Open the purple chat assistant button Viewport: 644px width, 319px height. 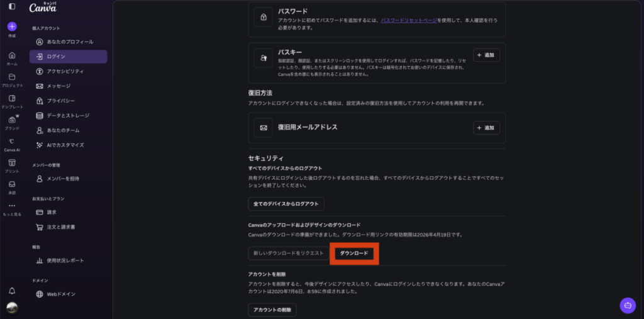tap(628, 305)
